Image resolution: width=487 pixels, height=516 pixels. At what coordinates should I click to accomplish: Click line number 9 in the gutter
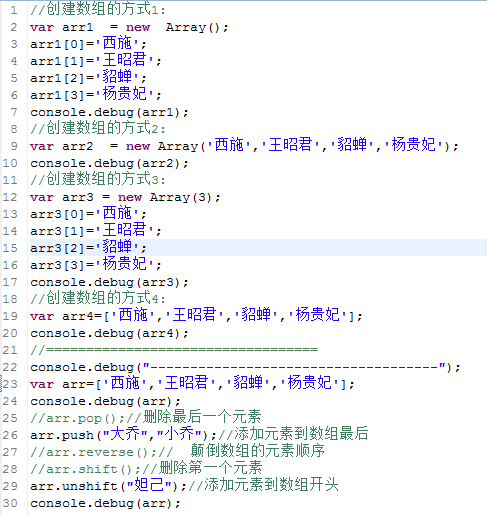[14, 146]
